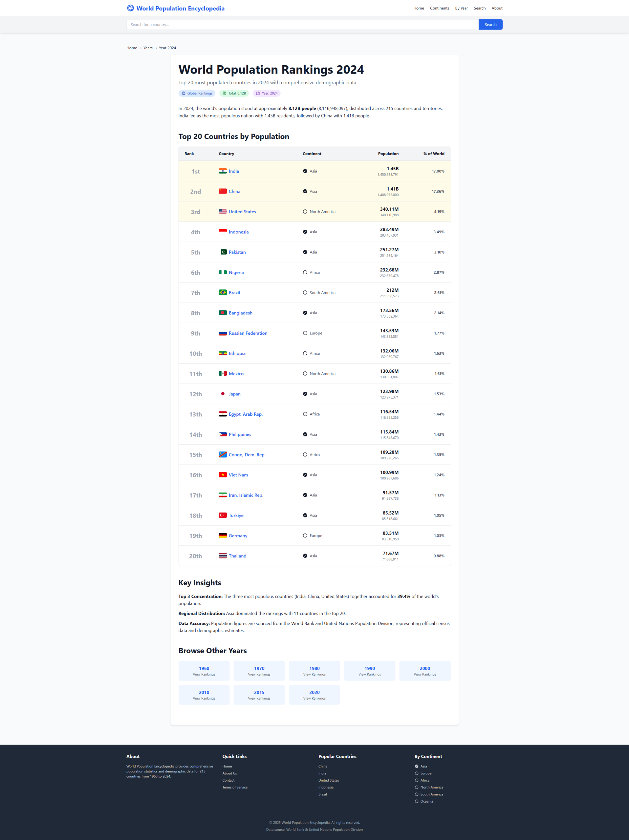Click the calendar icon in Year 2024 badge
The width and height of the screenshot is (629, 840).
(x=257, y=94)
